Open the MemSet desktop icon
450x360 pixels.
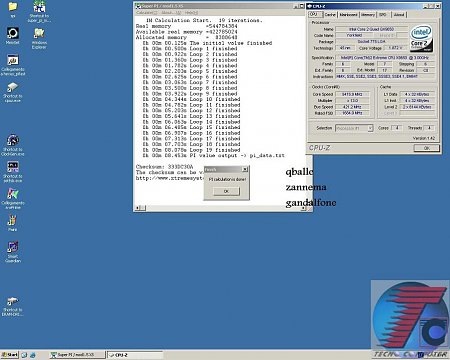pyautogui.click(x=13, y=36)
